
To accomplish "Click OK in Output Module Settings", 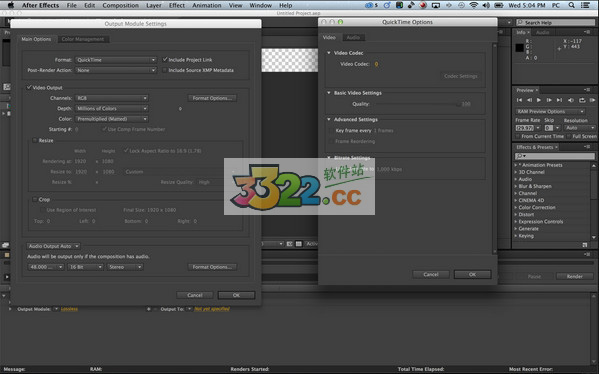I will point(236,295).
